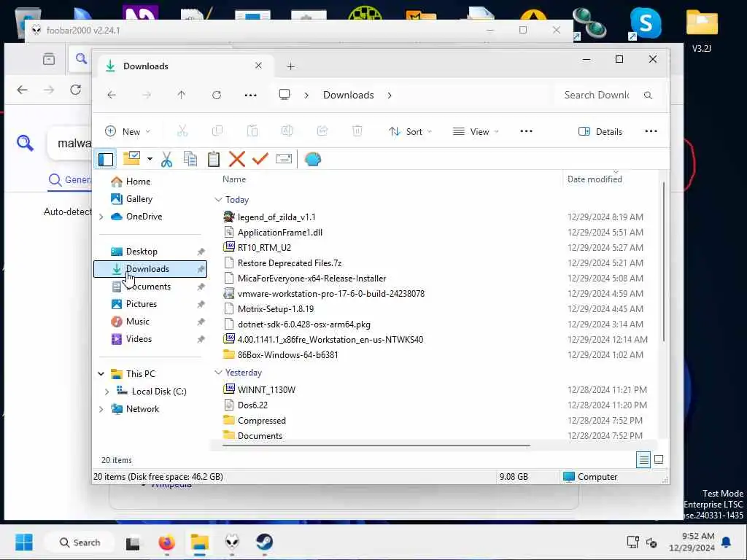Expand chevron after Downloads breadcrumb
Viewport: 747px width, 560px height.
[390, 96]
